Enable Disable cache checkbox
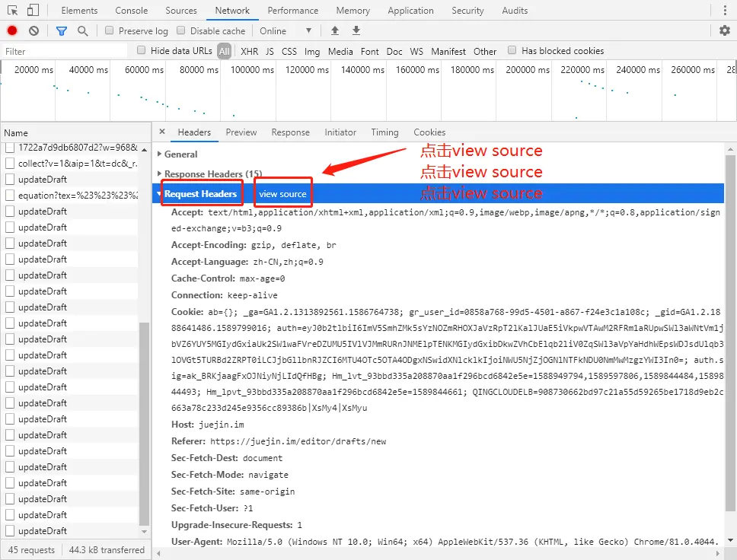The height and width of the screenshot is (560, 737). (180, 30)
